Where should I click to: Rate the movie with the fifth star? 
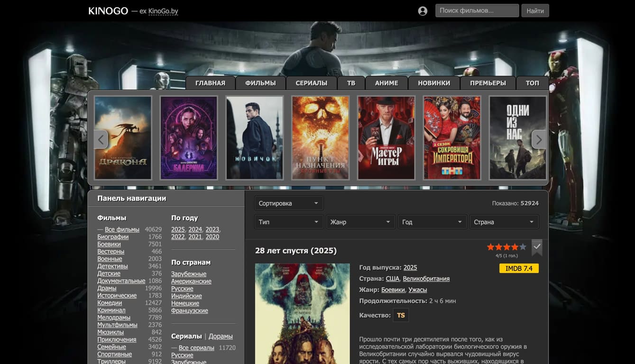tap(523, 247)
